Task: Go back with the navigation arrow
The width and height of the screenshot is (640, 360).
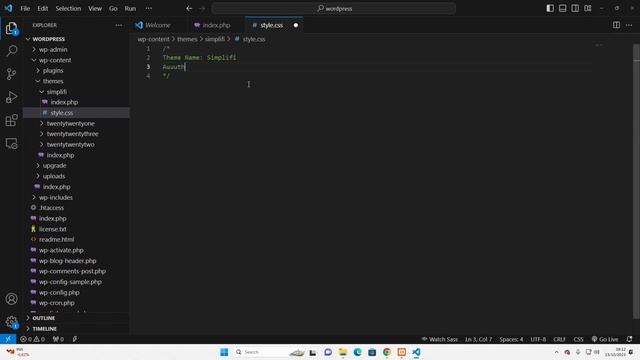Action: coord(189,8)
